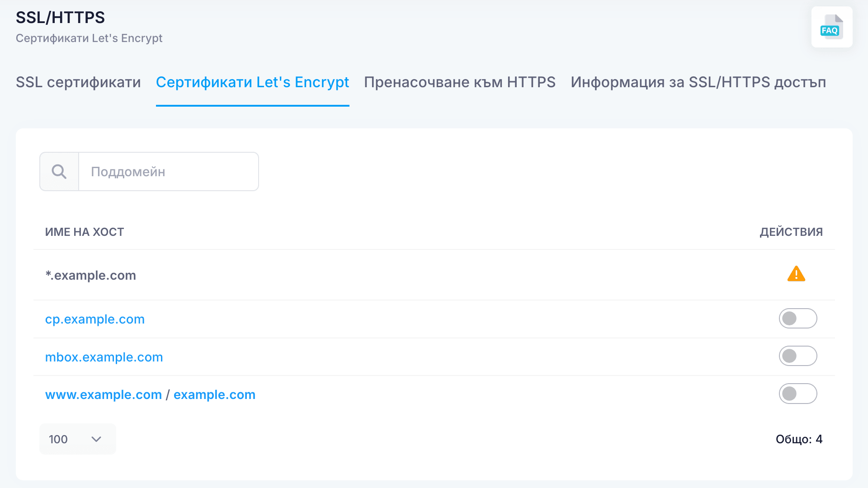Open the bare example.com link

214,395
